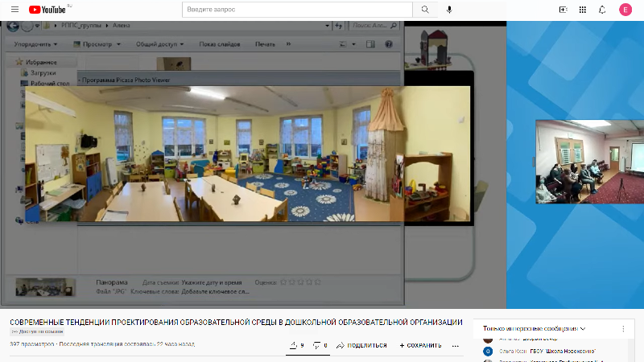Open more actions three-dot menu below video

(455, 346)
